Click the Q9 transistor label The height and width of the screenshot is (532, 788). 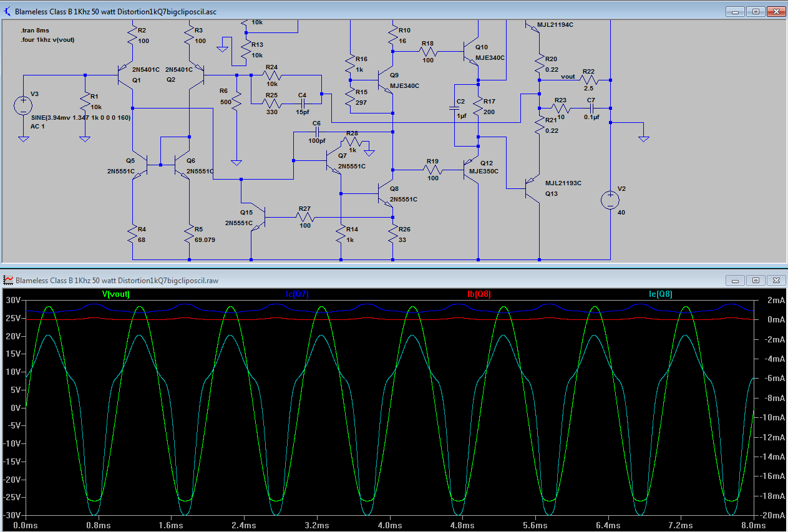tap(394, 75)
